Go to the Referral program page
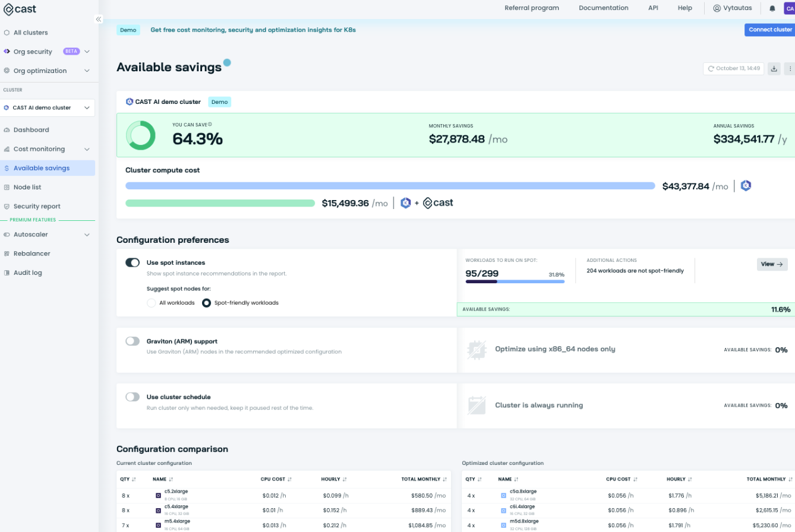 point(532,8)
